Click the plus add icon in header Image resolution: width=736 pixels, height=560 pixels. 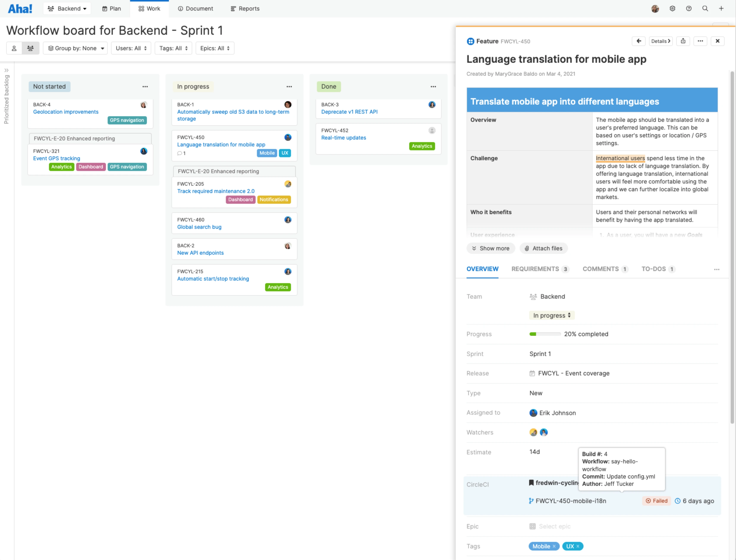(721, 9)
